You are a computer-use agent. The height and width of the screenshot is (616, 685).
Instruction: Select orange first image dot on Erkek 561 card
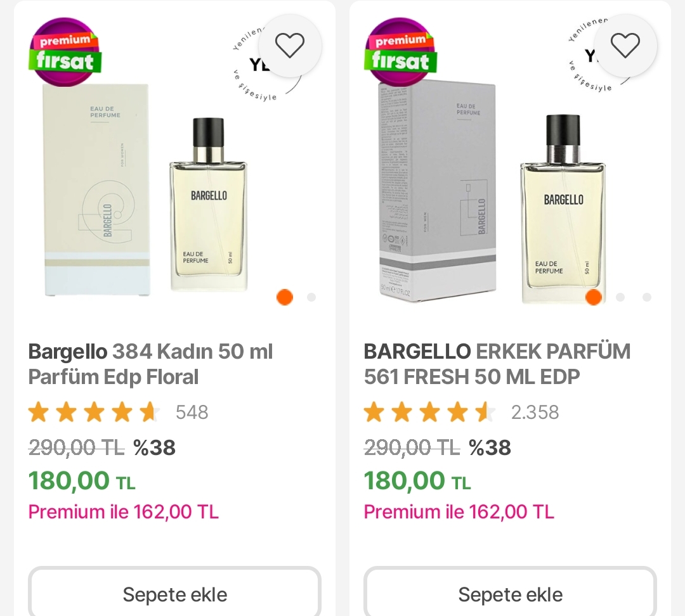coord(594,297)
